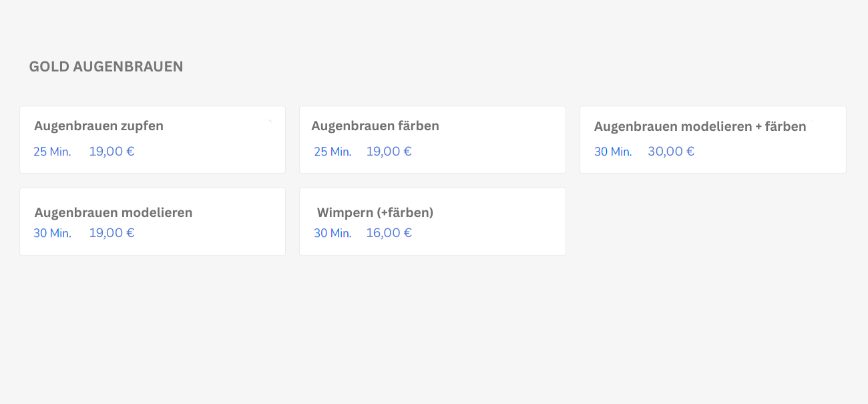Click empty area right of Augenbrauen zupfen price
This screenshot has height=404, width=868.
point(210,152)
